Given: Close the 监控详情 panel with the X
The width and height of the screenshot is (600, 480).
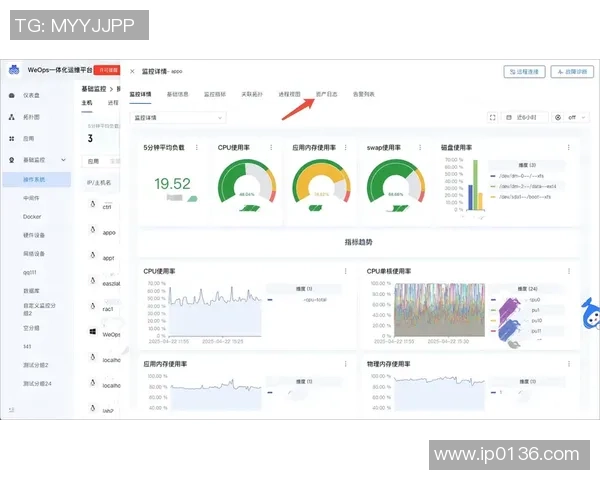Looking at the screenshot, I should pyautogui.click(x=130, y=71).
